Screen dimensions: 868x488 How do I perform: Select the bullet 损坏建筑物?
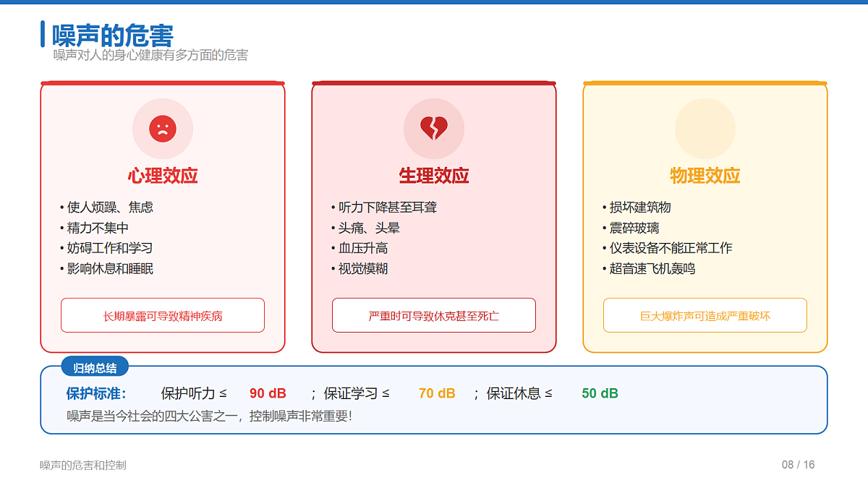coord(637,207)
